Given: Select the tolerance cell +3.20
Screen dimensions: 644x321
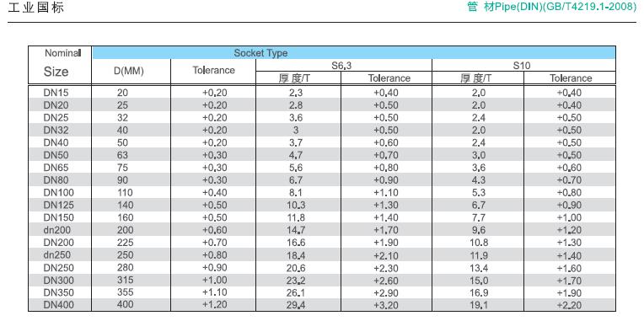Looking at the screenshot, I should (x=386, y=305).
